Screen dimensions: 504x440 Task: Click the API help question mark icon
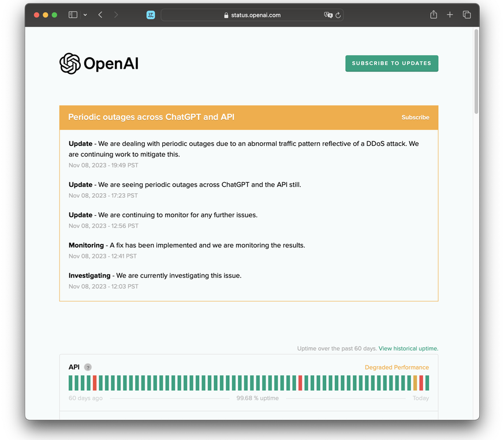(88, 367)
